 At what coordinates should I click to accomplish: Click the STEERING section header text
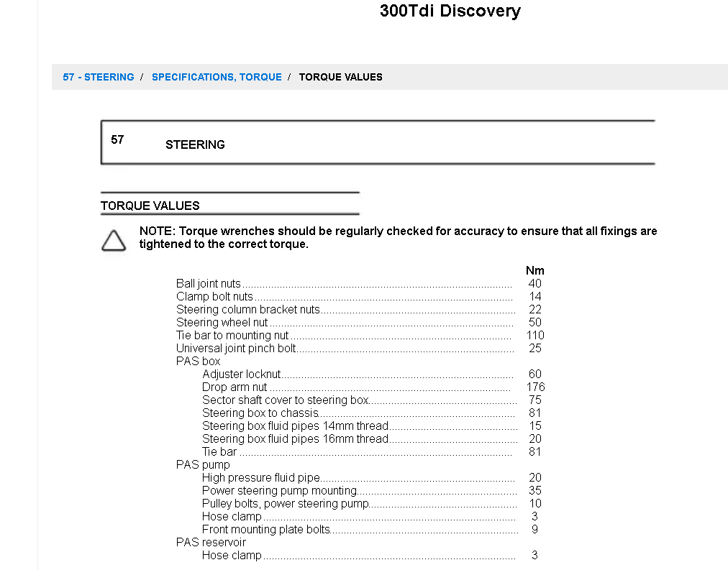195,144
